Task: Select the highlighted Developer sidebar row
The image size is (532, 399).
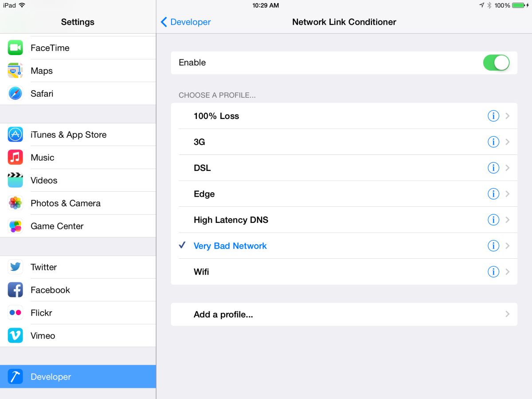Action: pos(78,377)
